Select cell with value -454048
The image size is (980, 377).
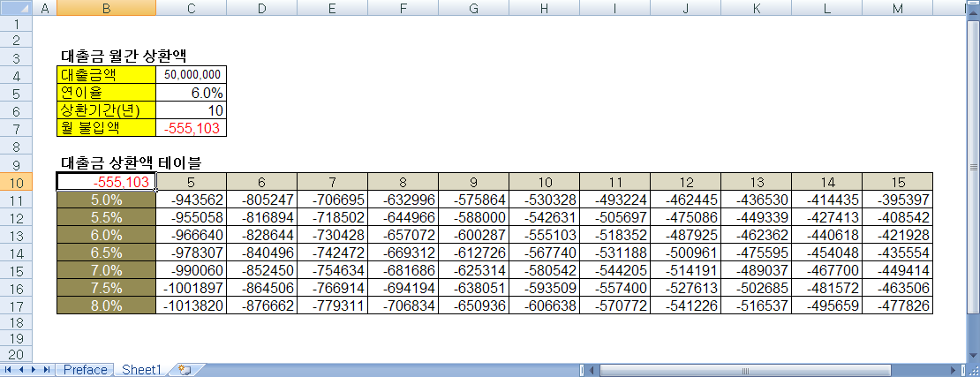pos(827,253)
